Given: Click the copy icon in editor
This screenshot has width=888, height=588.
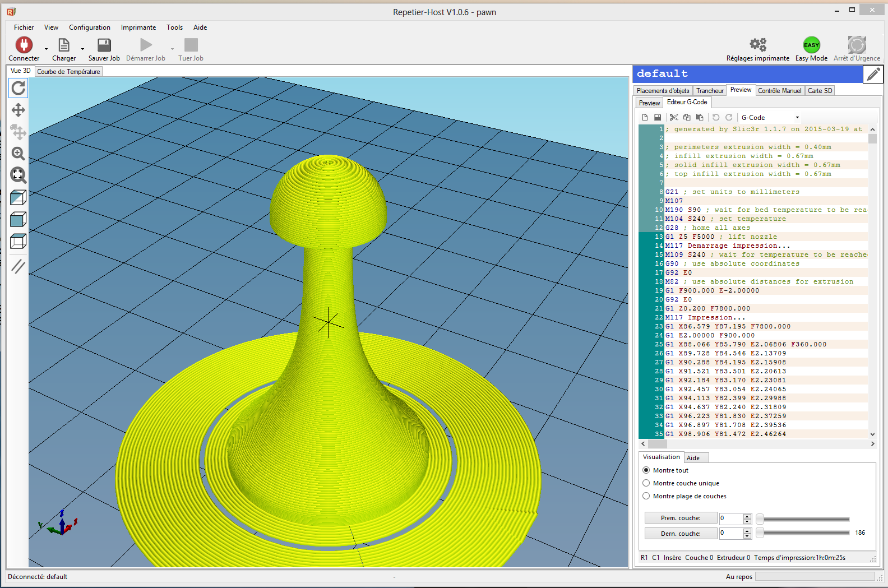Looking at the screenshot, I should pos(687,117).
